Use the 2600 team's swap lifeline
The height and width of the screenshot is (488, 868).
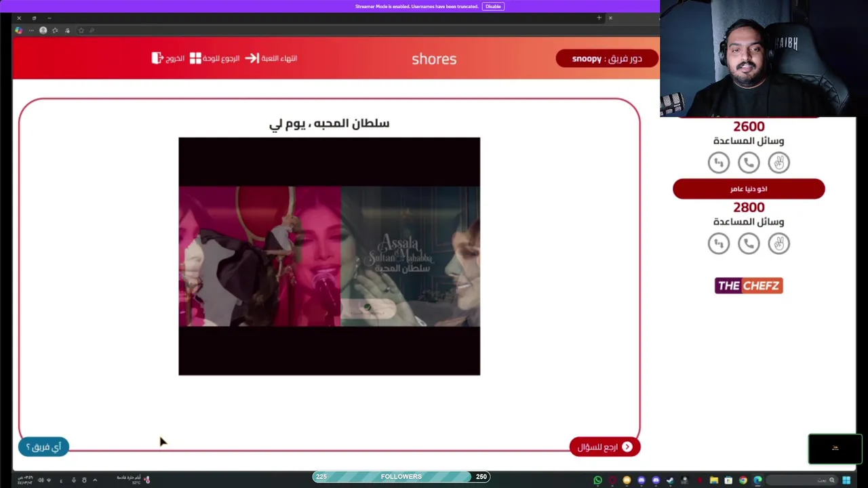click(x=719, y=163)
